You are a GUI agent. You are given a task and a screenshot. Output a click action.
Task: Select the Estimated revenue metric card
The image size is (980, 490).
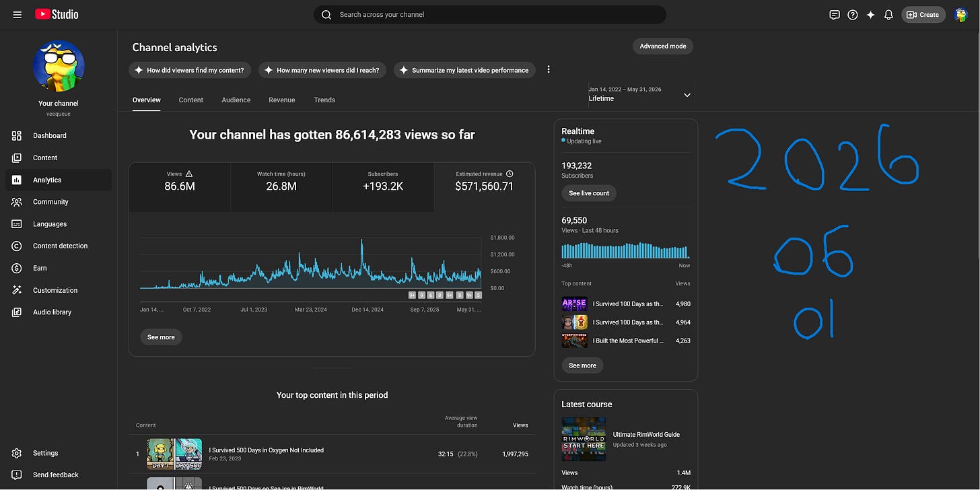[485, 187]
